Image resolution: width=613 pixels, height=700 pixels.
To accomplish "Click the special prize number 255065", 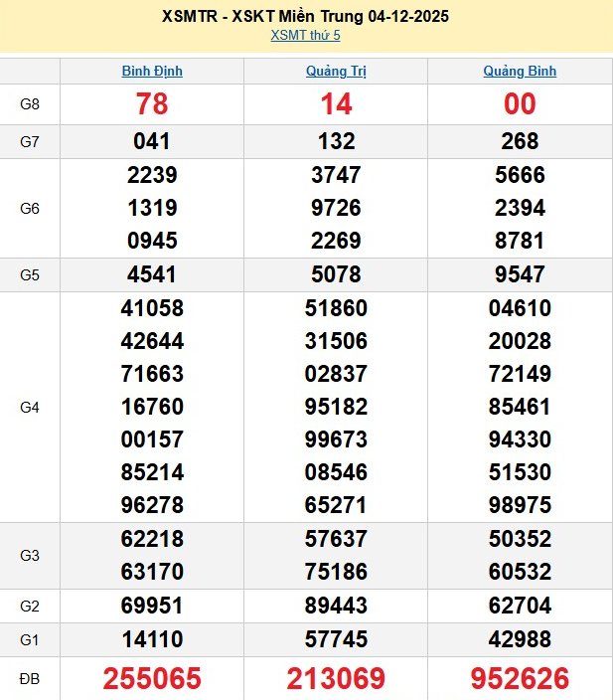I will 152,679.
